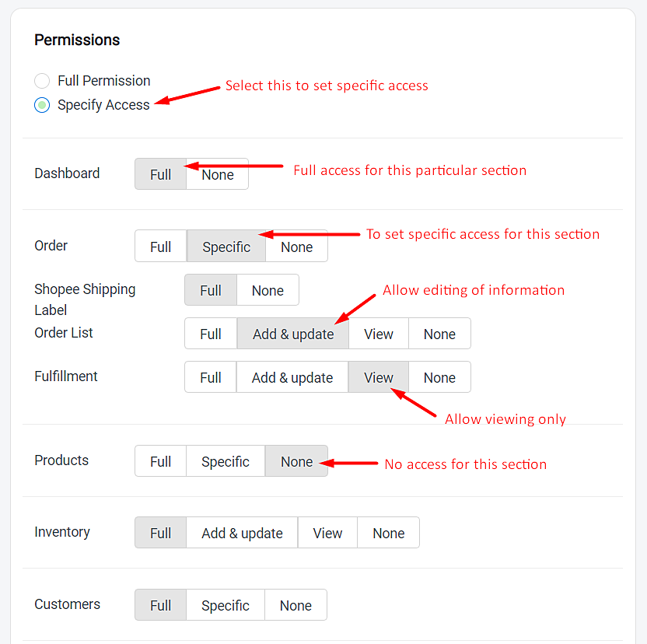Set Fulfillment access to View
The height and width of the screenshot is (644, 647).
click(x=379, y=377)
